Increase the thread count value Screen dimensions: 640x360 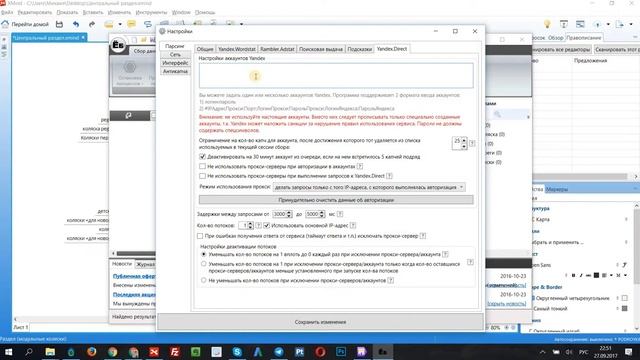(x=251, y=224)
